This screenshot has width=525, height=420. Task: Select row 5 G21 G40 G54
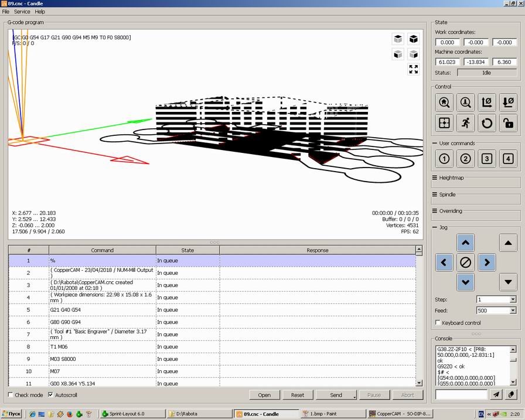pyautogui.click(x=212, y=310)
